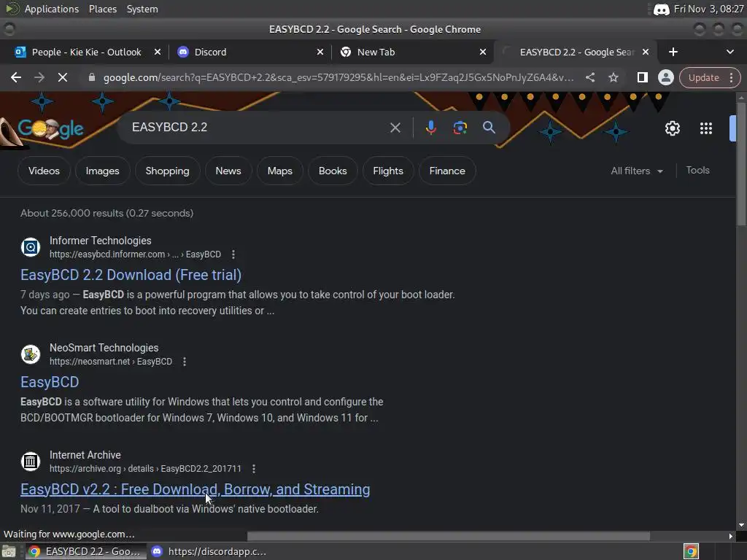The width and height of the screenshot is (747, 560).
Task: Click the URL address bar
Action: point(338,77)
